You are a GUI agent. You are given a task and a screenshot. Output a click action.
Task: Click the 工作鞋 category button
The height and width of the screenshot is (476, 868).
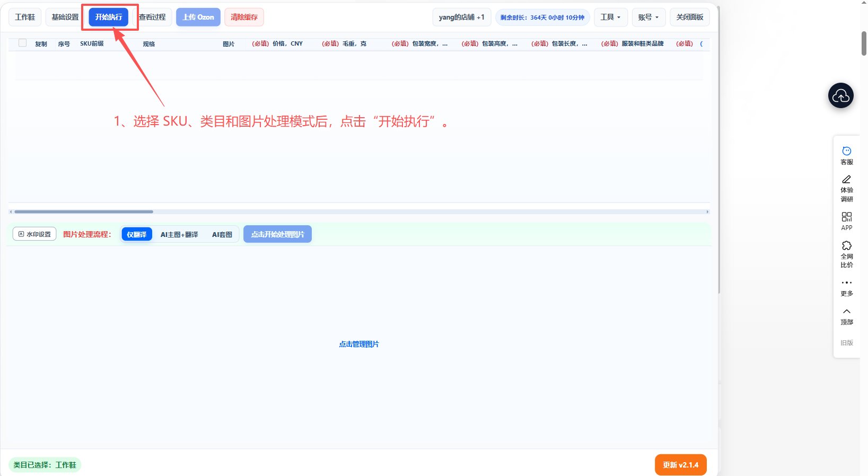click(x=25, y=17)
